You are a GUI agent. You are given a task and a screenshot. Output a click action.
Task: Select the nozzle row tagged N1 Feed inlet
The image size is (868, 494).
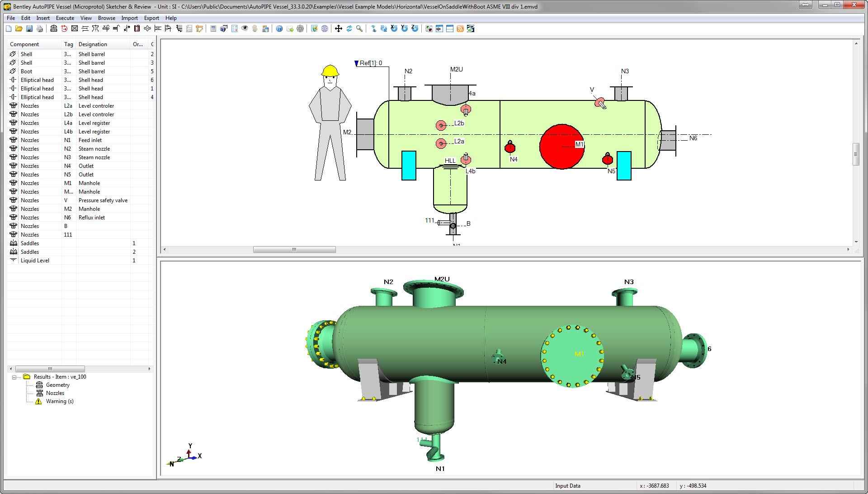[80, 140]
